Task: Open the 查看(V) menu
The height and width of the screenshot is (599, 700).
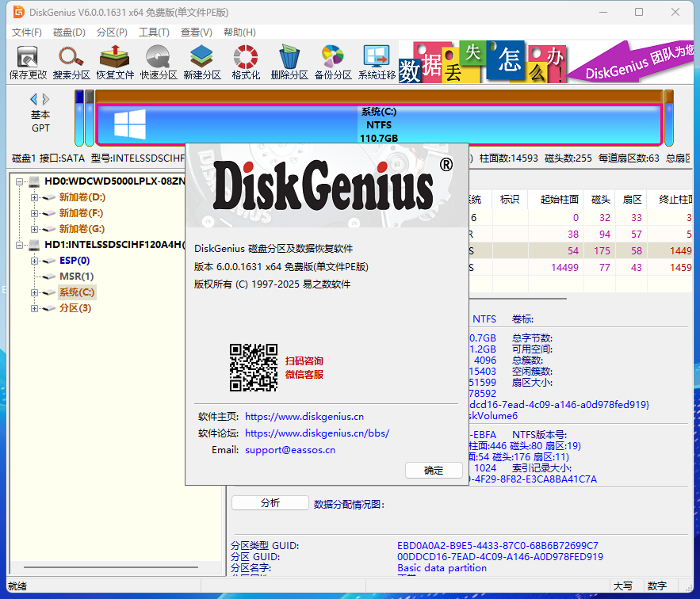Action: pyautogui.click(x=197, y=32)
